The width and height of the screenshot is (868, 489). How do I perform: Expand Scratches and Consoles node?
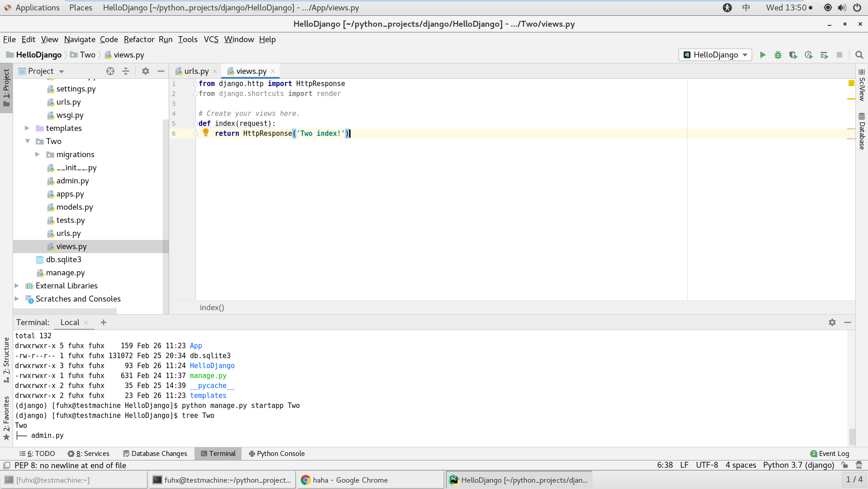(x=17, y=299)
